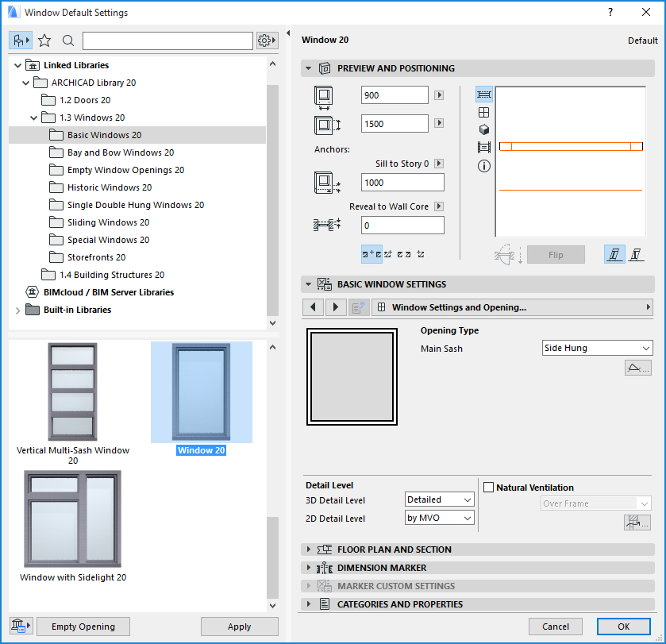Open the search magnifier in the library panel

coord(67,40)
